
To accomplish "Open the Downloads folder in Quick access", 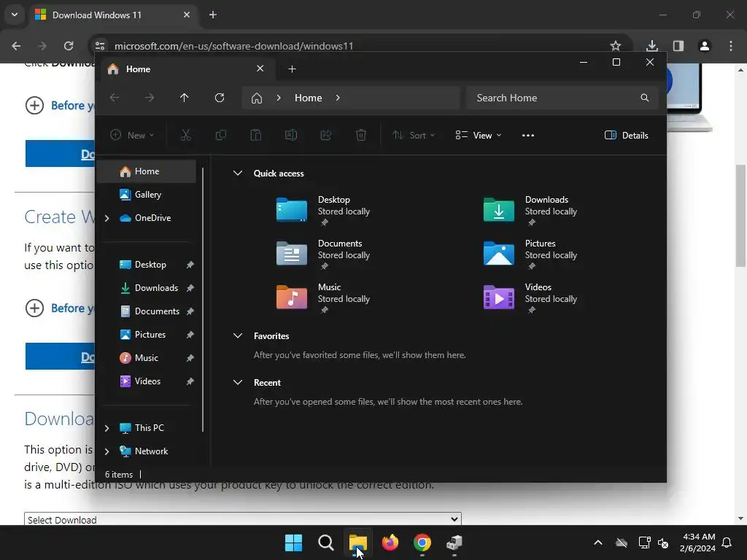I will pyautogui.click(x=531, y=210).
